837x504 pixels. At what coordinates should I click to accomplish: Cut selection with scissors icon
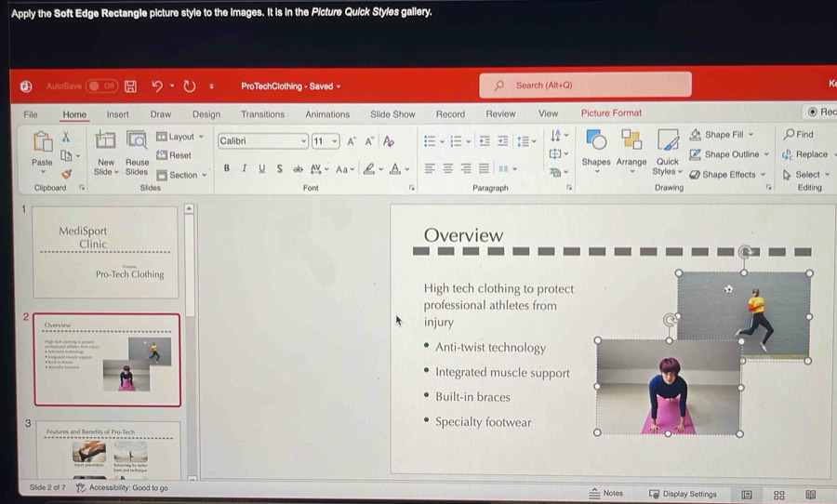tap(66, 138)
